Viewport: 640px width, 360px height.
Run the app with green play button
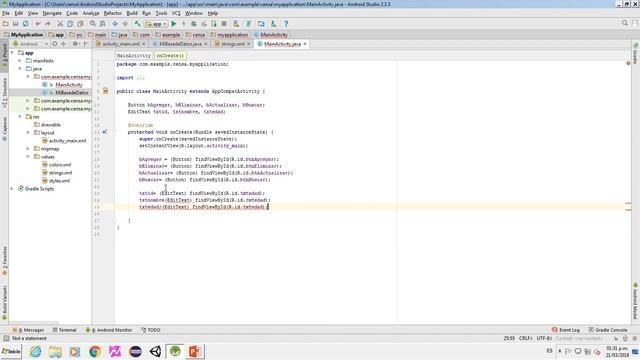pos(173,24)
